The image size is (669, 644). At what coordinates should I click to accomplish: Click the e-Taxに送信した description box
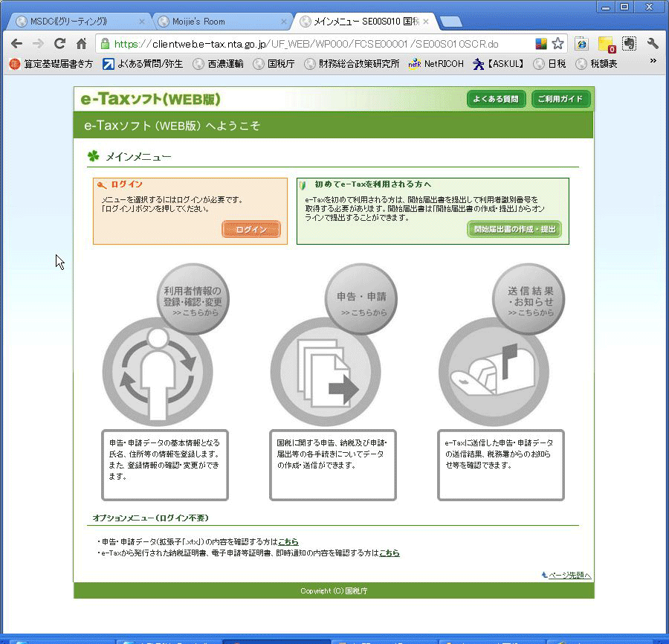pyautogui.click(x=501, y=465)
